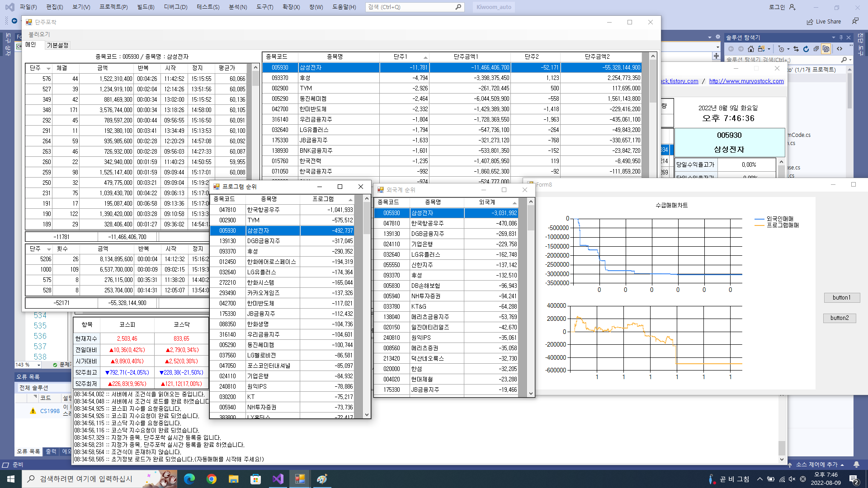This screenshot has height=488, width=868.
Task: Toggle the Show All Files button
Action: (x=826, y=49)
